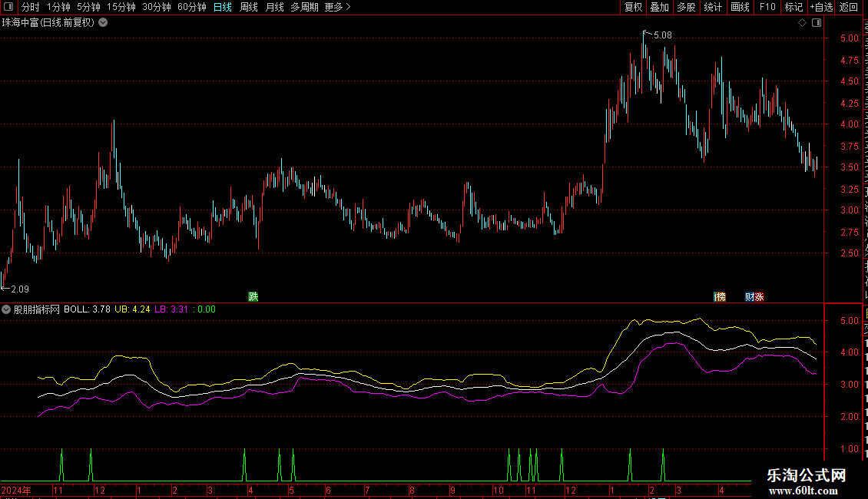The width and height of the screenshot is (868, 499).
Task: Open 多股 multi-stock view
Action: (x=686, y=7)
